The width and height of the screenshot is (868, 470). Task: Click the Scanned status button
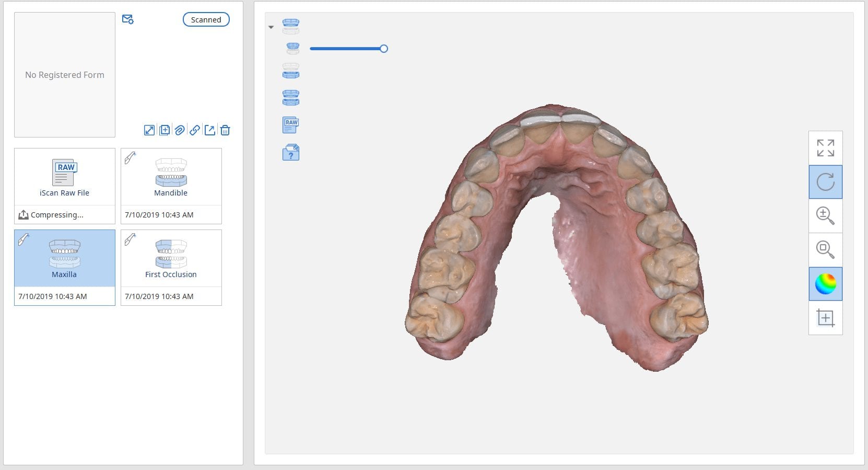206,20
